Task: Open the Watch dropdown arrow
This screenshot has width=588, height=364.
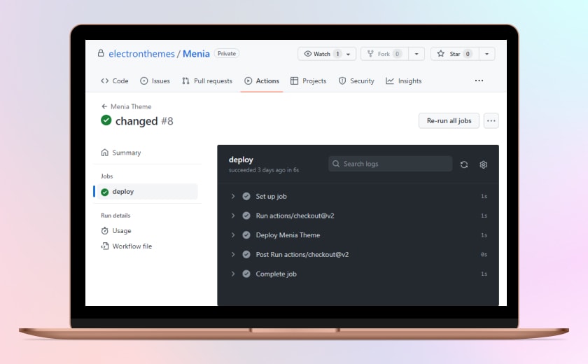Action: click(349, 54)
